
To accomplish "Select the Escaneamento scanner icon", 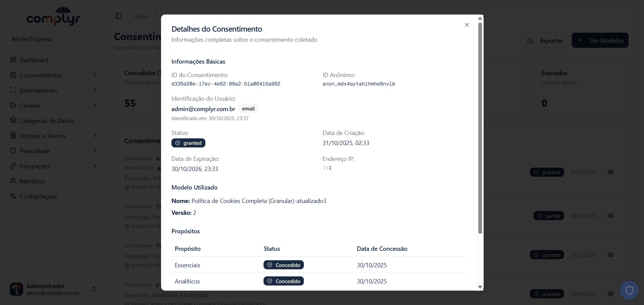I will point(13,90).
